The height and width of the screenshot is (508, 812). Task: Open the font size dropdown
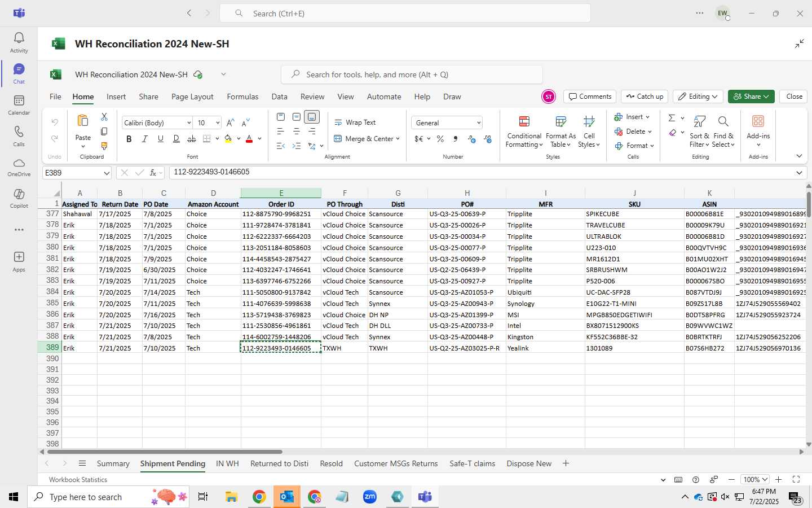pyautogui.click(x=218, y=122)
